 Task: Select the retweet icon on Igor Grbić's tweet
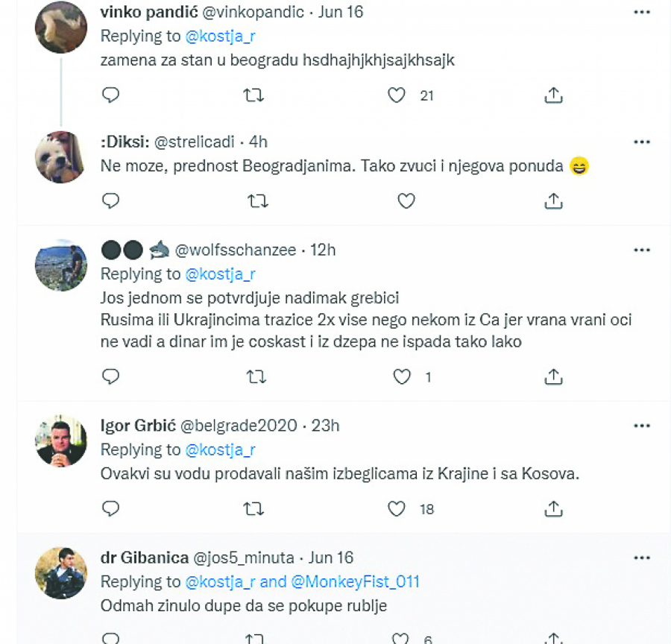[x=253, y=509]
